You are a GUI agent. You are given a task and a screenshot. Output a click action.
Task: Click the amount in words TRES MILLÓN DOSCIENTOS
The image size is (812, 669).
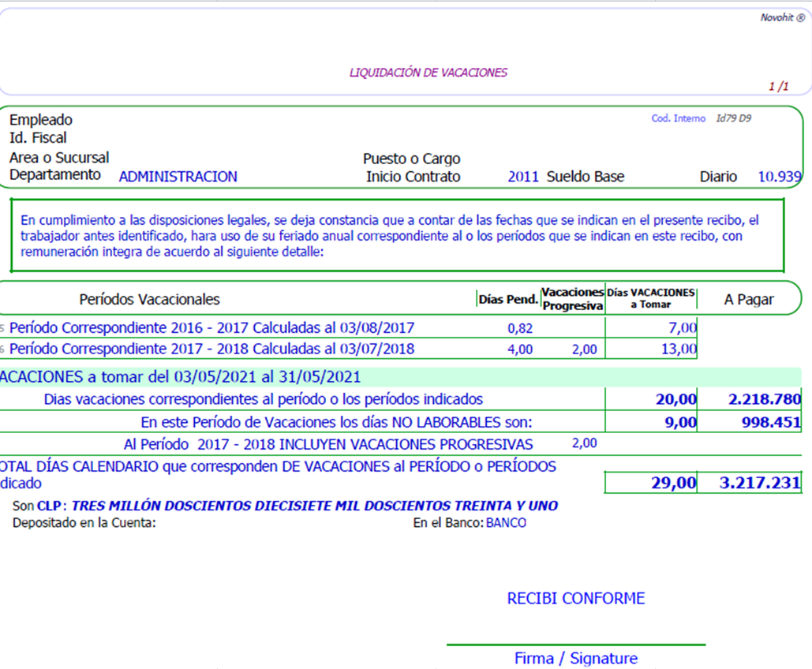point(314,506)
